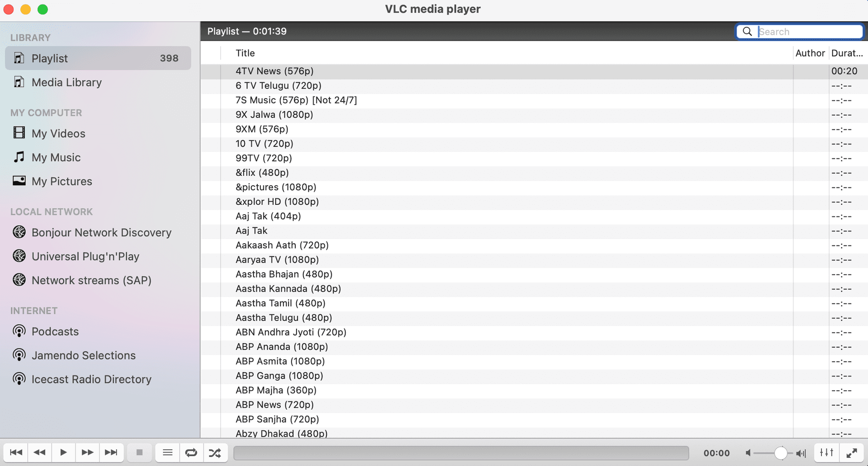Open Podcasts in Internet section
This screenshot has width=868, height=466.
[98, 331]
